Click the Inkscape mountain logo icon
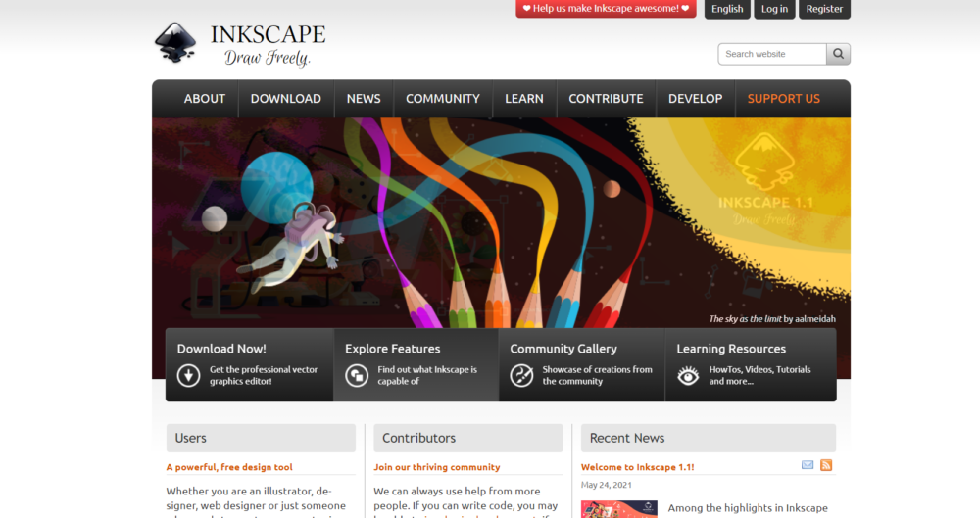This screenshot has width=980, height=518. tap(175, 42)
